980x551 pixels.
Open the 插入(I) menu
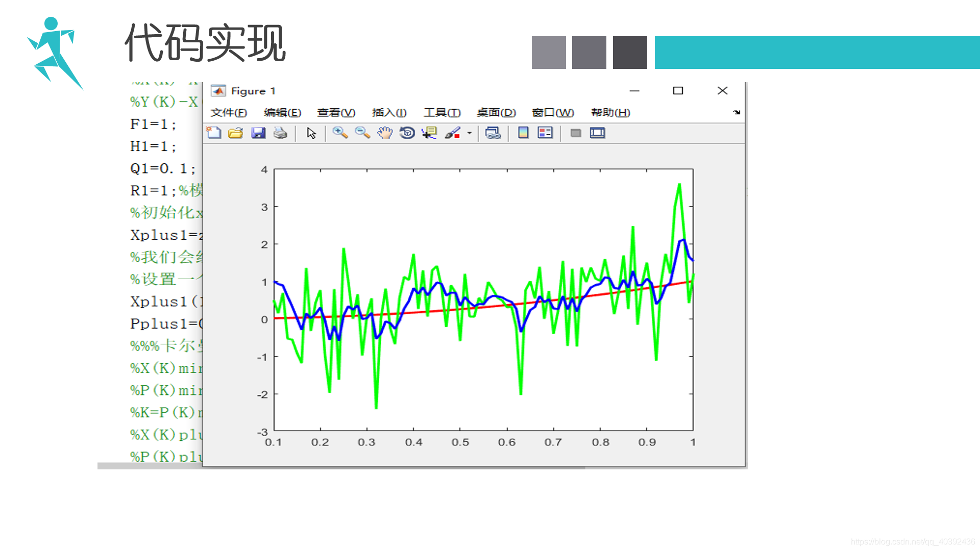coord(389,113)
